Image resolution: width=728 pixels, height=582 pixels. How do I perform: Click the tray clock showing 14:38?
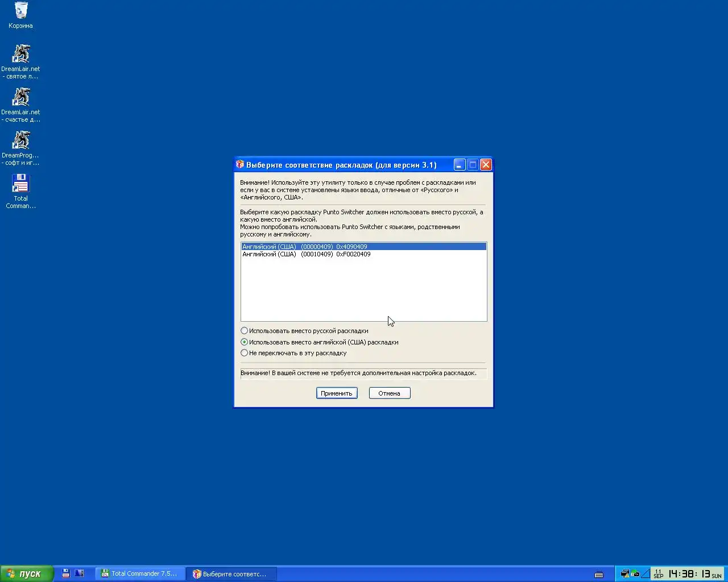(x=688, y=574)
